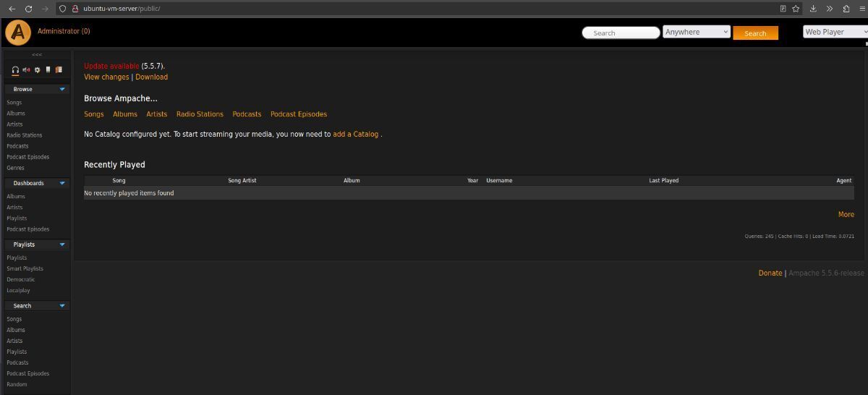Open the Web Player dropdown

[836, 32]
